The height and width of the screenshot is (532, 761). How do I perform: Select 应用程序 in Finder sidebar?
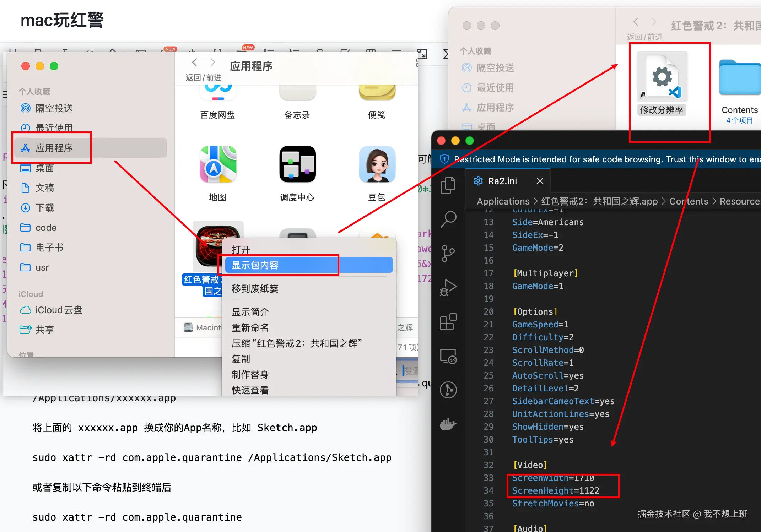[x=54, y=148]
